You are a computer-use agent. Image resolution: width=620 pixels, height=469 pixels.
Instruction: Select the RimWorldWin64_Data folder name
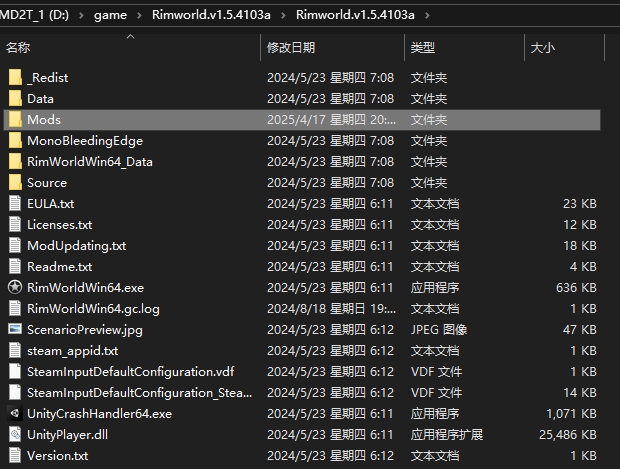[x=90, y=162]
